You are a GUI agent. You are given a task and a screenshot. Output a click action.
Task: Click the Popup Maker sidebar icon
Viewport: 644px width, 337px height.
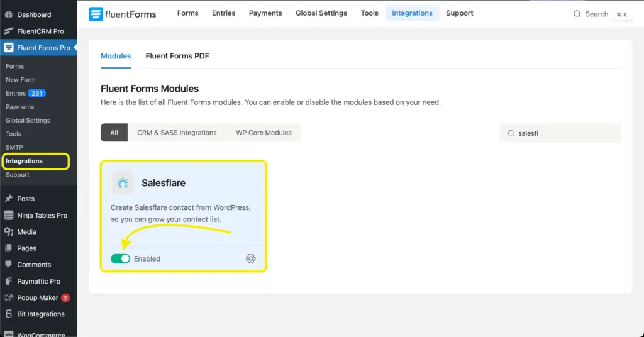coord(9,297)
